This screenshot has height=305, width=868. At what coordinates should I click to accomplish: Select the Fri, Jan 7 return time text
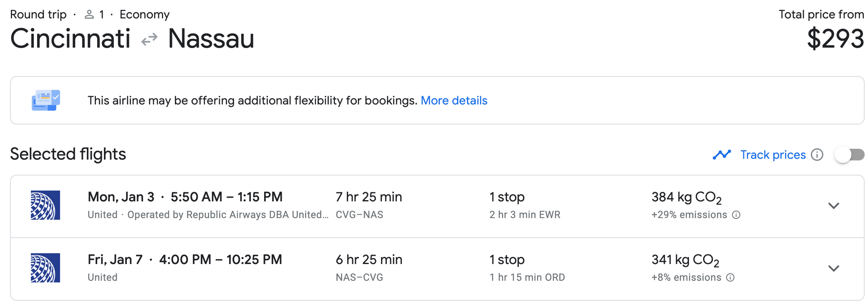click(220, 259)
